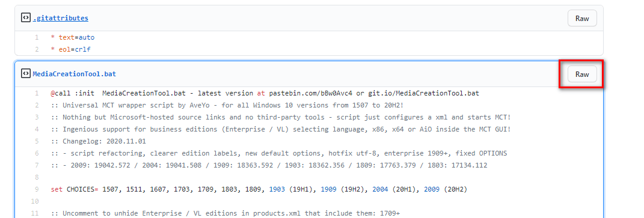This screenshot has width=644, height=218.
Task: Select line number 5 of MediaCreationTool.bat
Action: pos(37,141)
